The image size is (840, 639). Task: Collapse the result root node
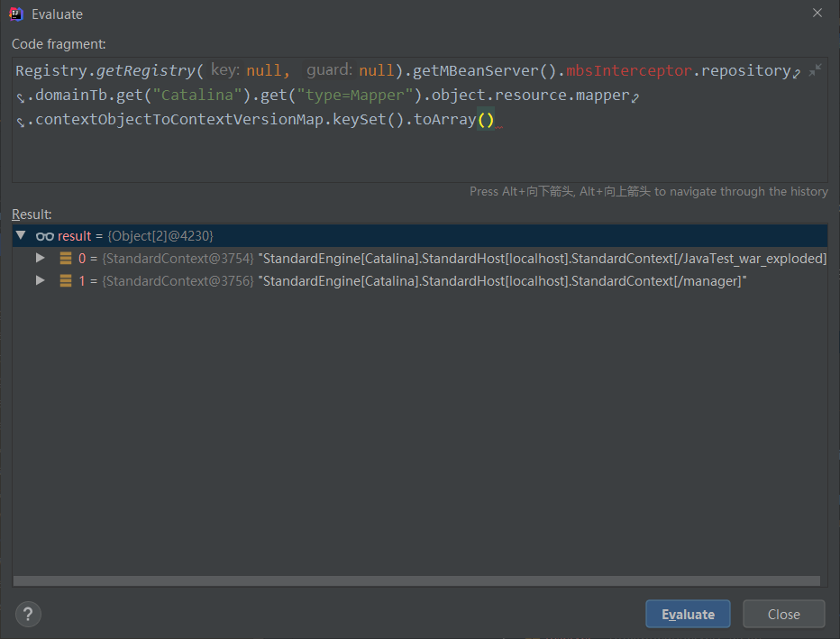click(x=21, y=235)
